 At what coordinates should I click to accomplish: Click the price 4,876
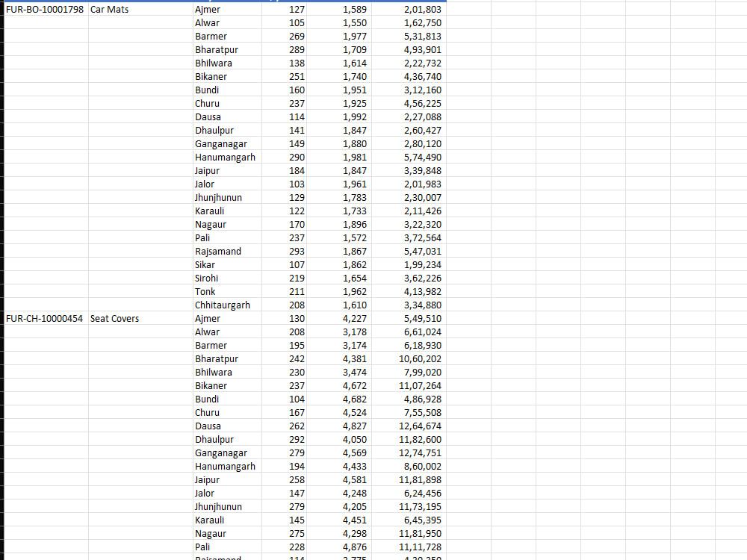340,547
